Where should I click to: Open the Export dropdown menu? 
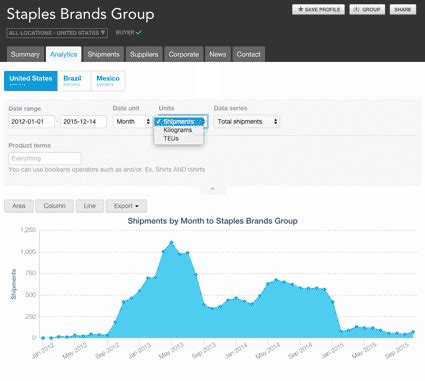pyautogui.click(x=126, y=206)
